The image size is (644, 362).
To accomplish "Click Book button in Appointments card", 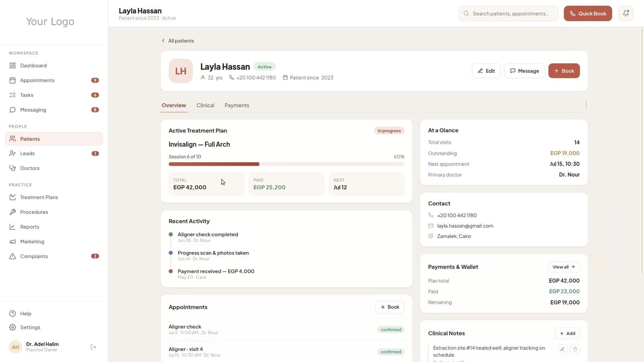I will click(x=390, y=307).
